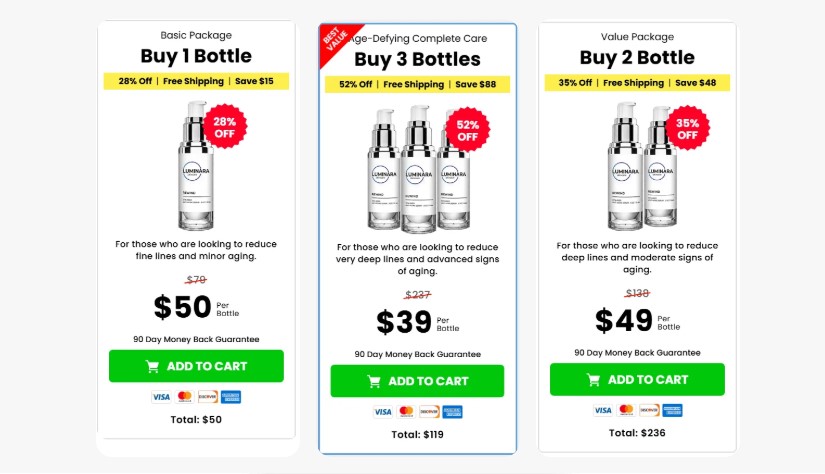Add the Buy 2 Bottles package to cart
This screenshot has width=825, height=474.
(x=637, y=379)
